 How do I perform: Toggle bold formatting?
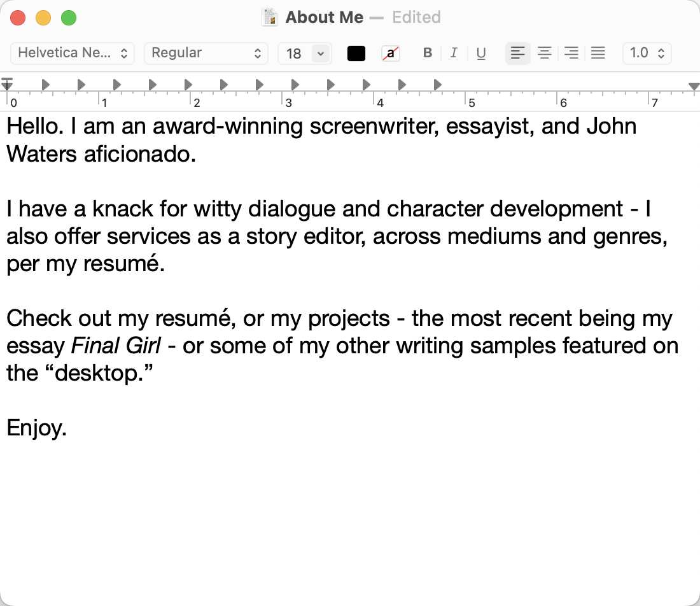click(428, 53)
